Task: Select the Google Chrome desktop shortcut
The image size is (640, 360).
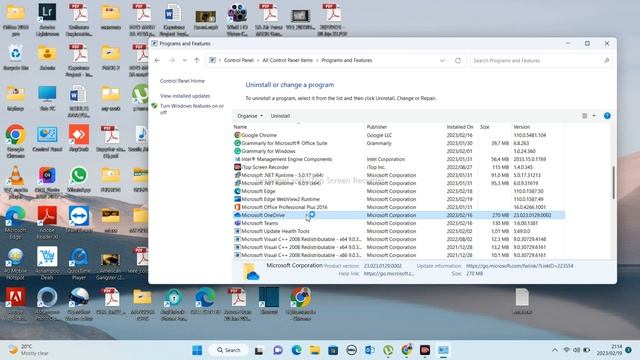Action: click(x=16, y=141)
